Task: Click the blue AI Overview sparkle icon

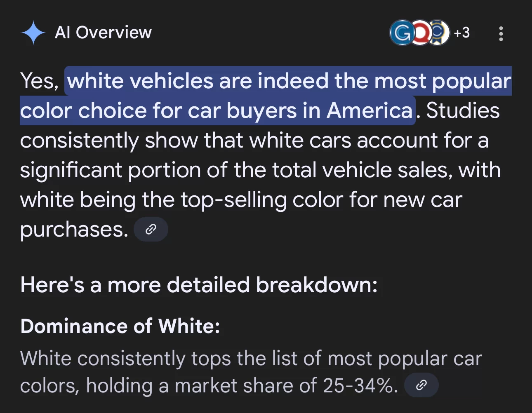Action: (33, 33)
